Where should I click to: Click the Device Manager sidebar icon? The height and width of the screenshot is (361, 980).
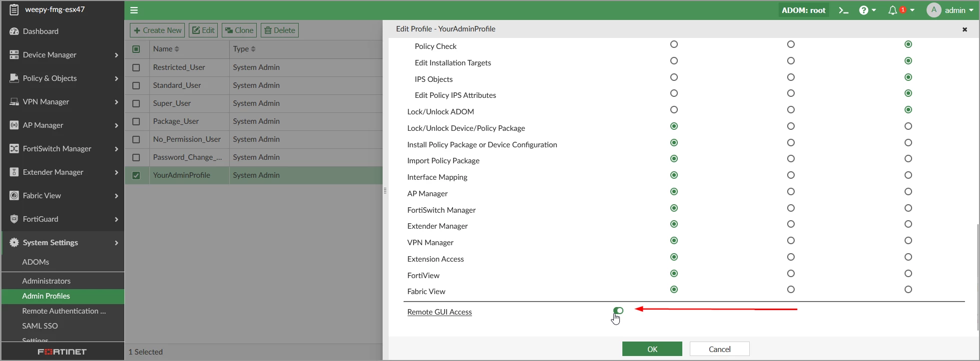(x=14, y=54)
